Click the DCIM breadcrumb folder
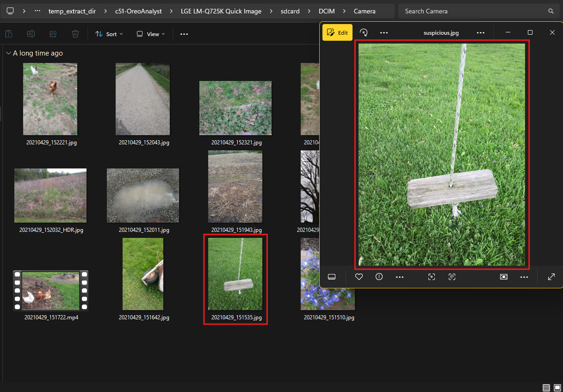Screen dimensions: 563x392 [328, 11]
